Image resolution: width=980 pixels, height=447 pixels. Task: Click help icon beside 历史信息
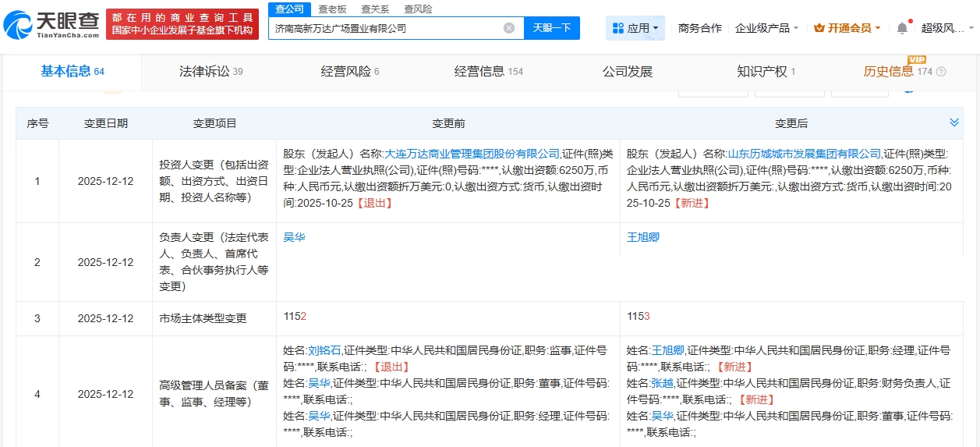click(941, 72)
